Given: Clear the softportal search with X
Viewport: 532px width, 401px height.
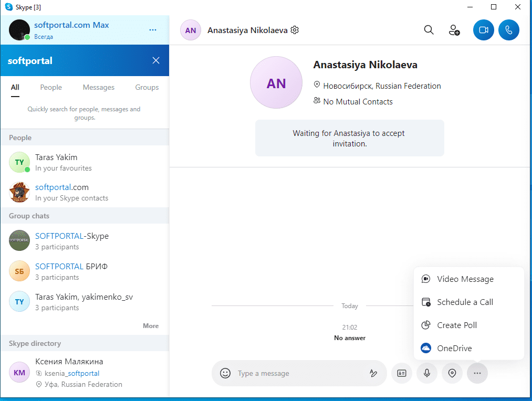Looking at the screenshot, I should pyautogui.click(x=156, y=60).
